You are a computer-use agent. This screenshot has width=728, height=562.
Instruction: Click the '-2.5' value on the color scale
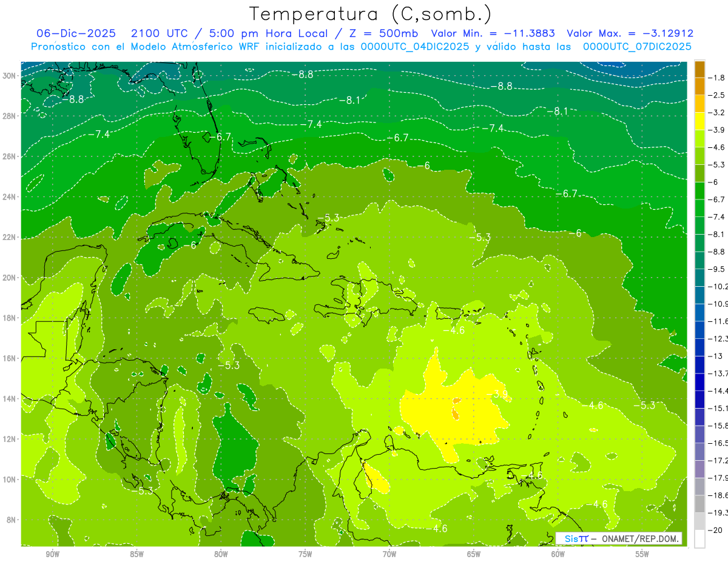point(717,95)
